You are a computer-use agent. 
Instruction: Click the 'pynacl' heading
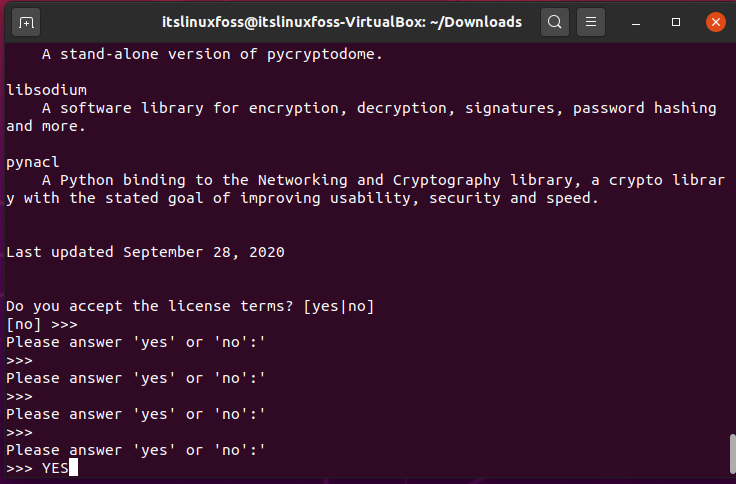click(33, 162)
